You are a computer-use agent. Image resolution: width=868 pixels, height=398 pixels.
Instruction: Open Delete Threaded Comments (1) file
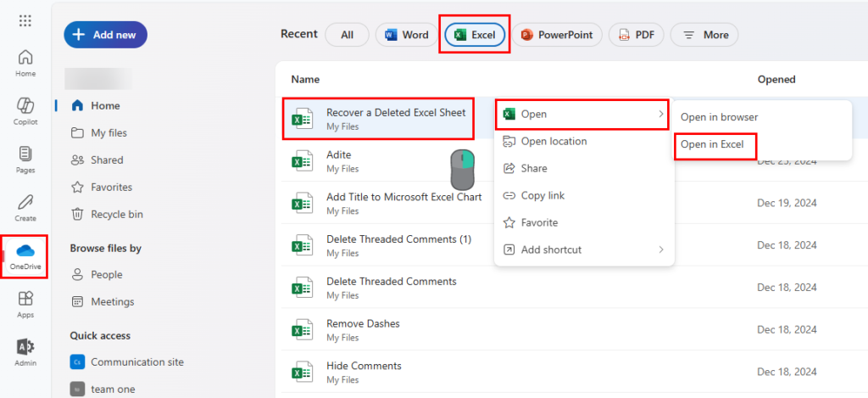(398, 239)
